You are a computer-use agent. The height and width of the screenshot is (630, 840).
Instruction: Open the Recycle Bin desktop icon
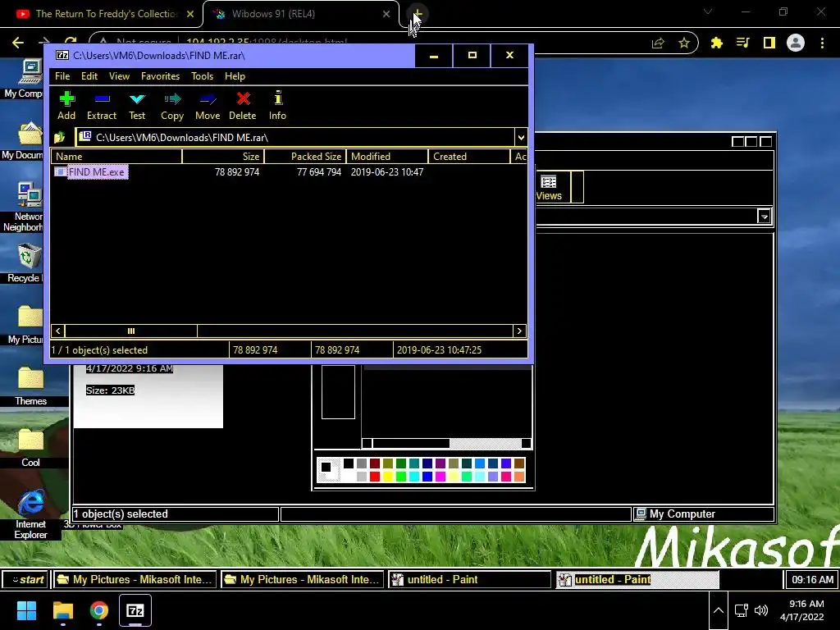pyautogui.click(x=30, y=257)
